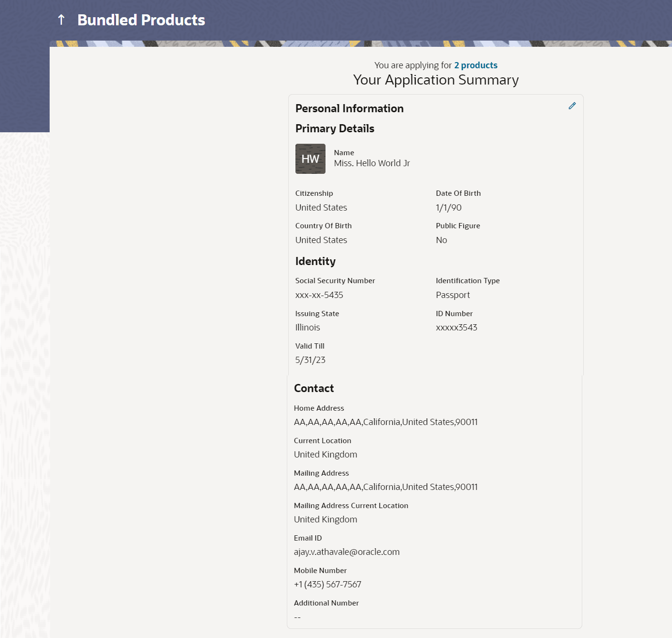Select the Valid Till date 5/31/23
The height and width of the screenshot is (638, 672).
310,360
